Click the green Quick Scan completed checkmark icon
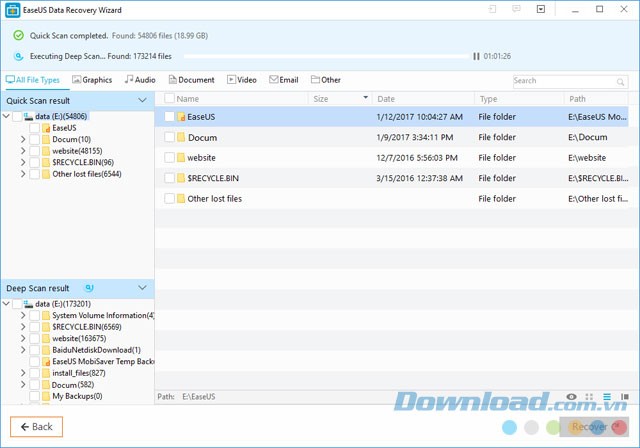Viewport: 640px width, 448px height. pyautogui.click(x=18, y=35)
